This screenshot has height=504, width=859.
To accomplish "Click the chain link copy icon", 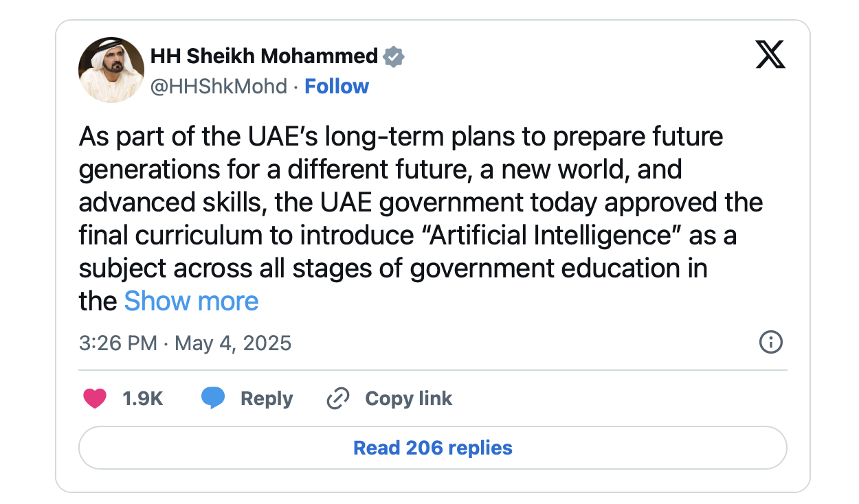I will (337, 398).
